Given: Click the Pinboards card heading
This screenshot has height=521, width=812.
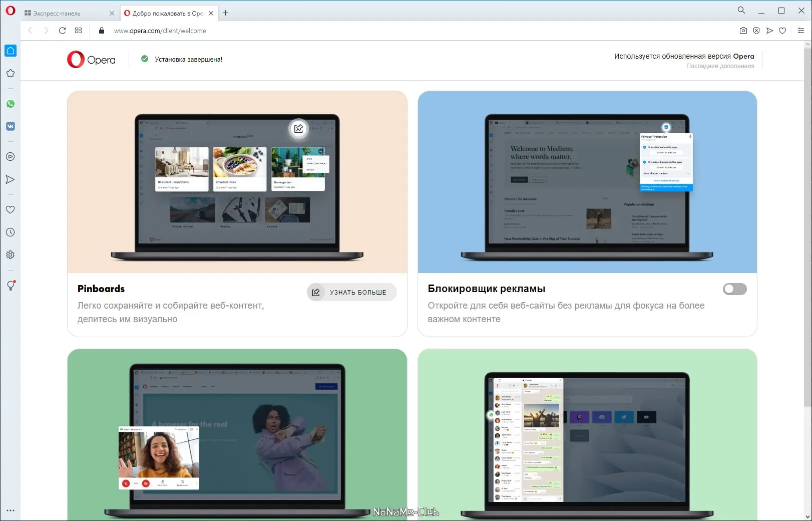Looking at the screenshot, I should pos(101,289).
